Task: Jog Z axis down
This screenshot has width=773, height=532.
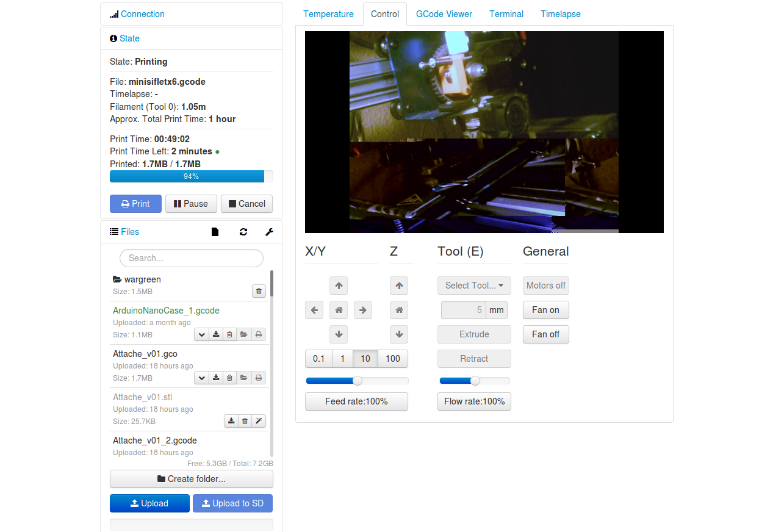Action: click(399, 334)
